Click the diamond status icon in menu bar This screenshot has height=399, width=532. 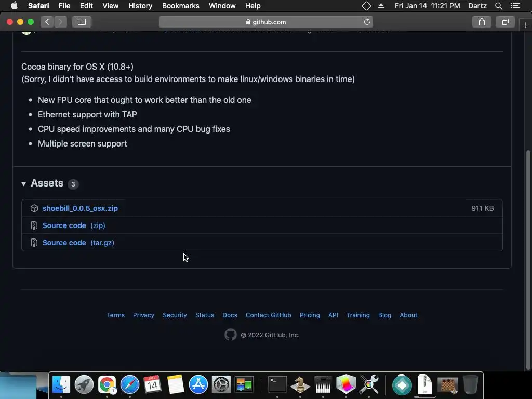point(366,6)
